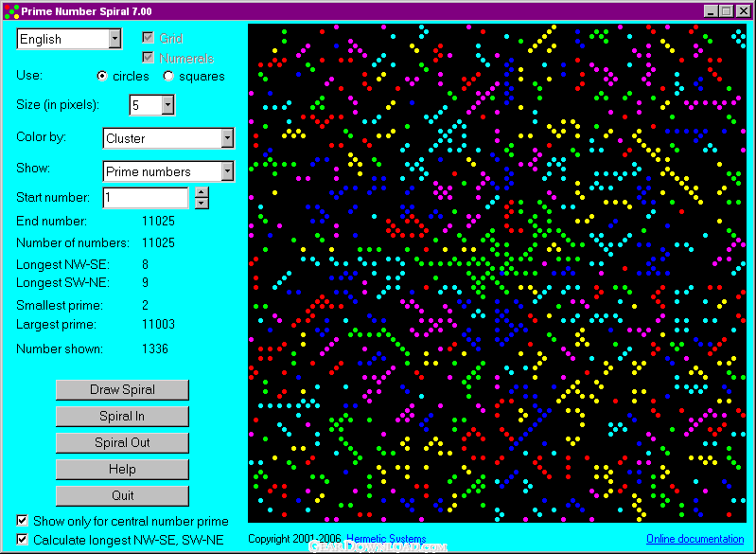
Task: Click the Spiral In button
Action: (122, 417)
